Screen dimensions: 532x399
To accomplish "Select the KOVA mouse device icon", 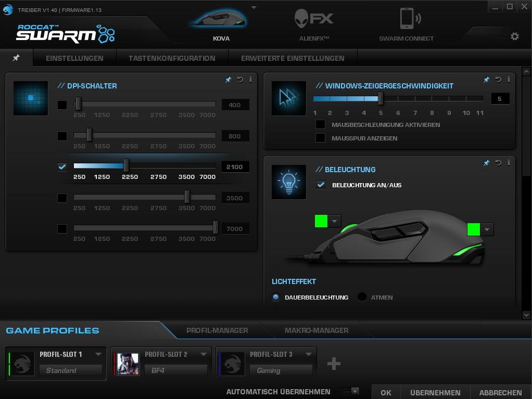I will pyautogui.click(x=219, y=19).
